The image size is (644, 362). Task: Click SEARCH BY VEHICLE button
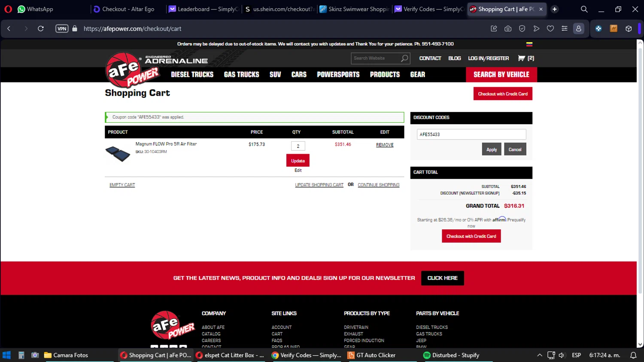click(501, 75)
